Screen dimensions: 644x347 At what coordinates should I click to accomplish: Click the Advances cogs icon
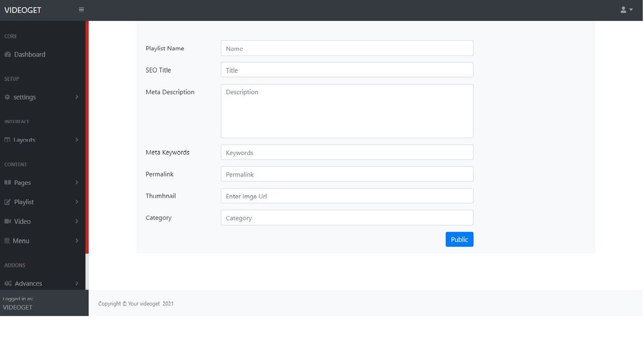(8, 283)
